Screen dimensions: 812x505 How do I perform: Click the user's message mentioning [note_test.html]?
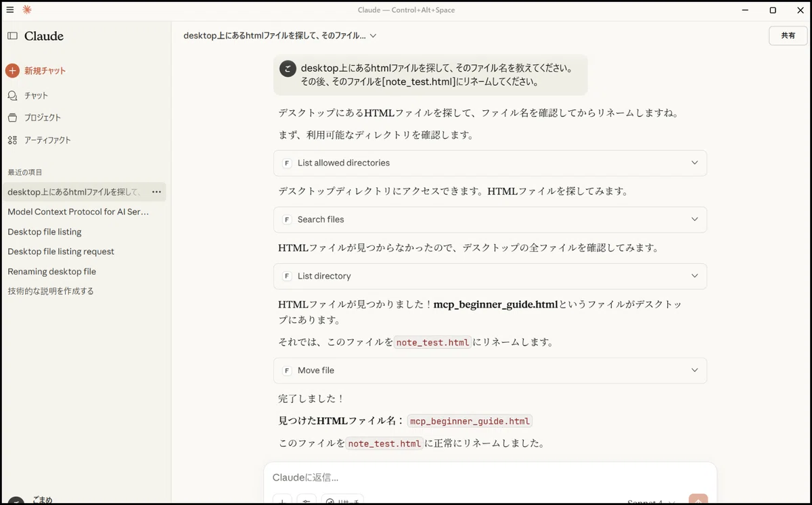431,75
